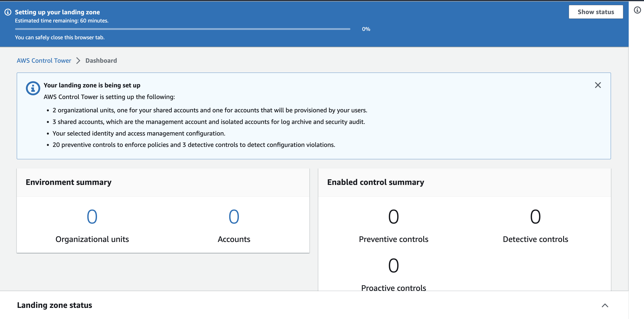Click the Preventive controls count

(x=393, y=217)
